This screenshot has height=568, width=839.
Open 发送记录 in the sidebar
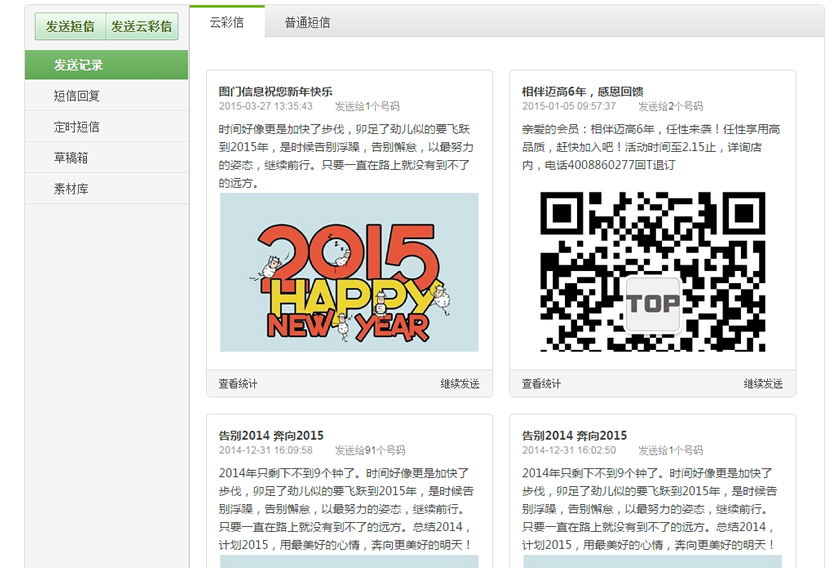(x=106, y=65)
